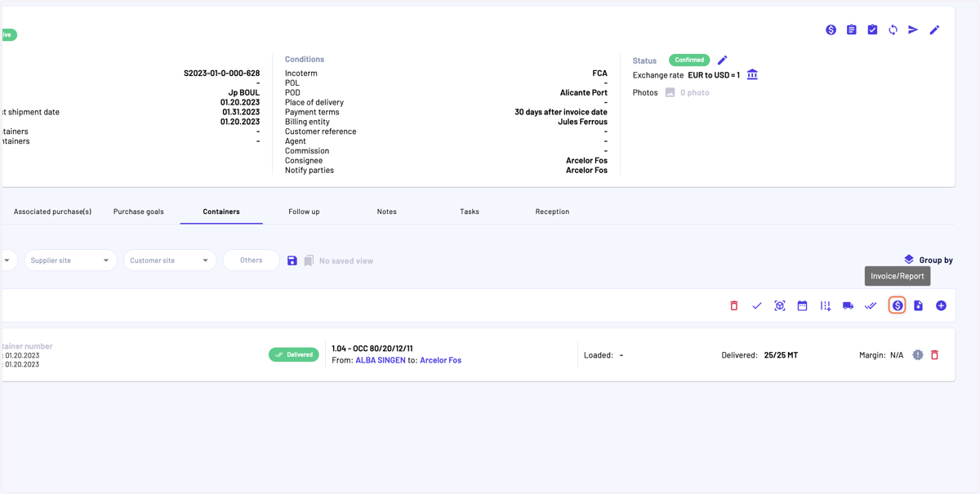Open the Customer site dropdown
This screenshot has width=980, height=494.
pyautogui.click(x=170, y=260)
